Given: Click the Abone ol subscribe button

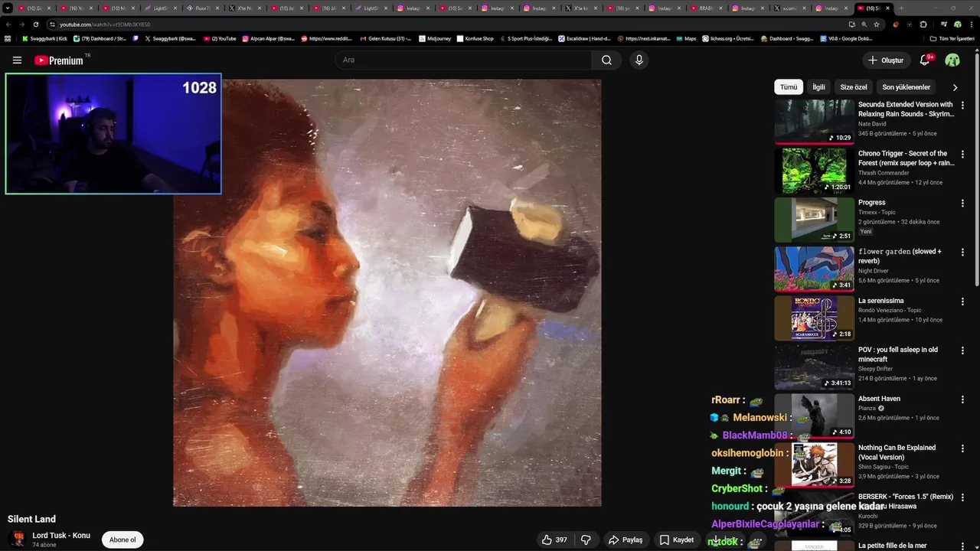Looking at the screenshot, I should pos(122,540).
